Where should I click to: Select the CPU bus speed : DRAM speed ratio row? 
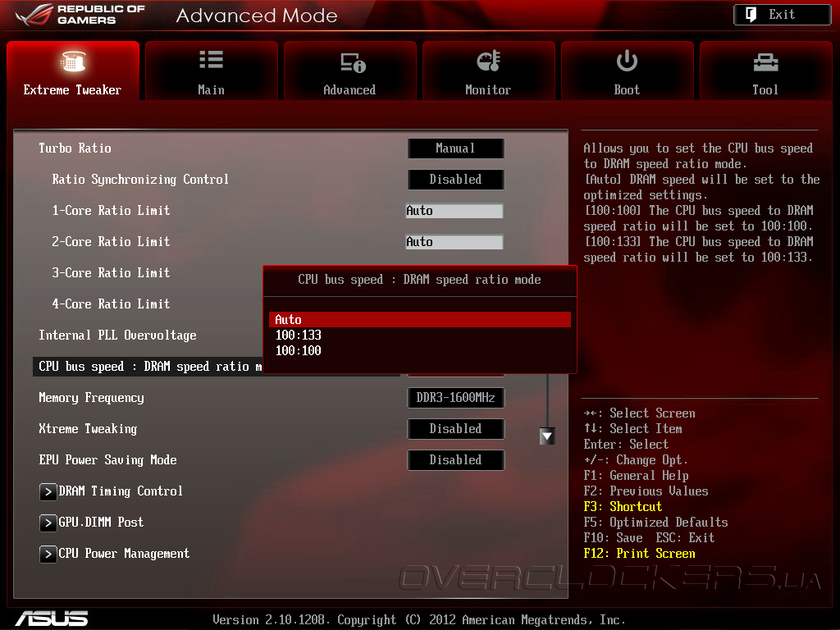pyautogui.click(x=148, y=367)
